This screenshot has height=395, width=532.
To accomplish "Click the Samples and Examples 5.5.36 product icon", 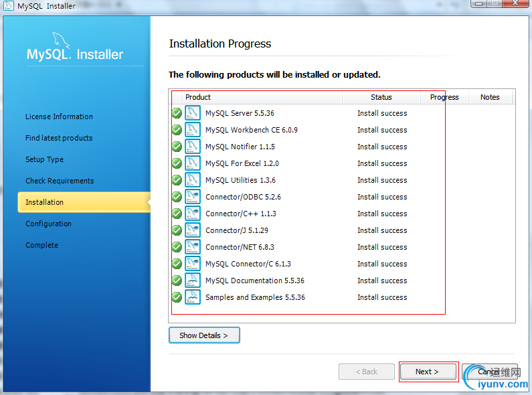I will (192, 297).
